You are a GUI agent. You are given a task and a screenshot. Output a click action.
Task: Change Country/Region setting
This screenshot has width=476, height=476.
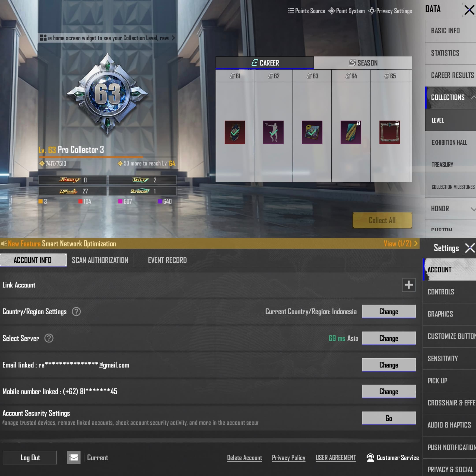pos(389,311)
